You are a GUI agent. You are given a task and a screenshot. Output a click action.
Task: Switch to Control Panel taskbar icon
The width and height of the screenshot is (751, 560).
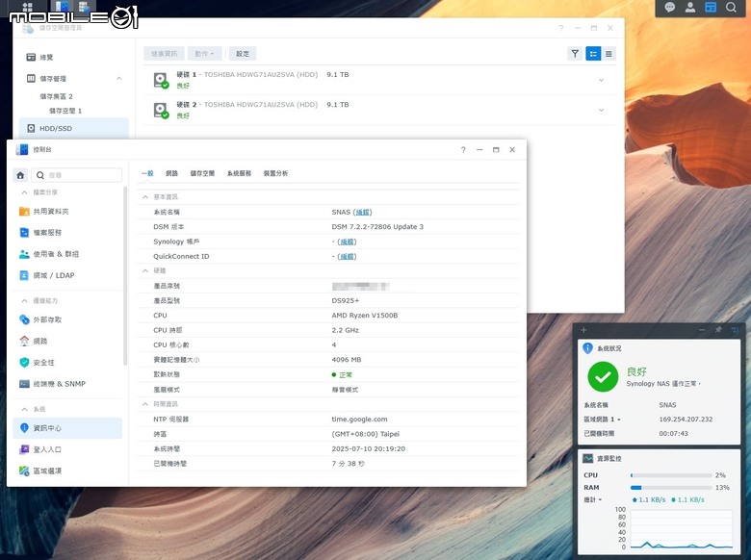62,6
